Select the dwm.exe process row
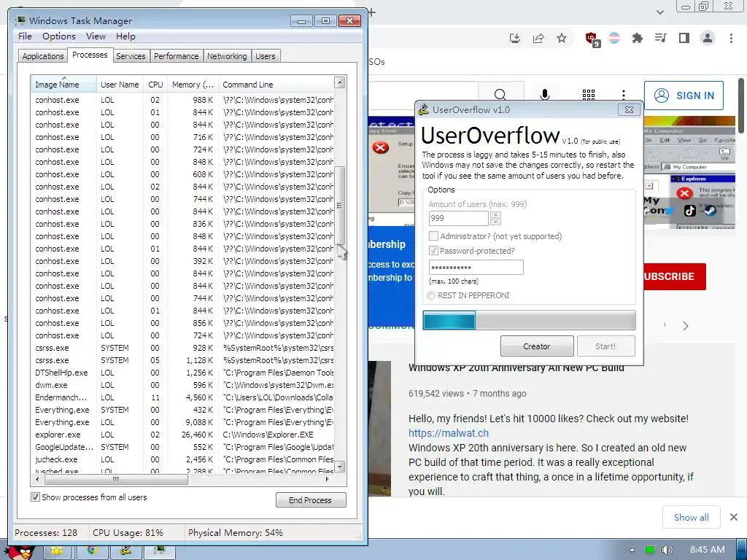The image size is (747, 560). 182,385
